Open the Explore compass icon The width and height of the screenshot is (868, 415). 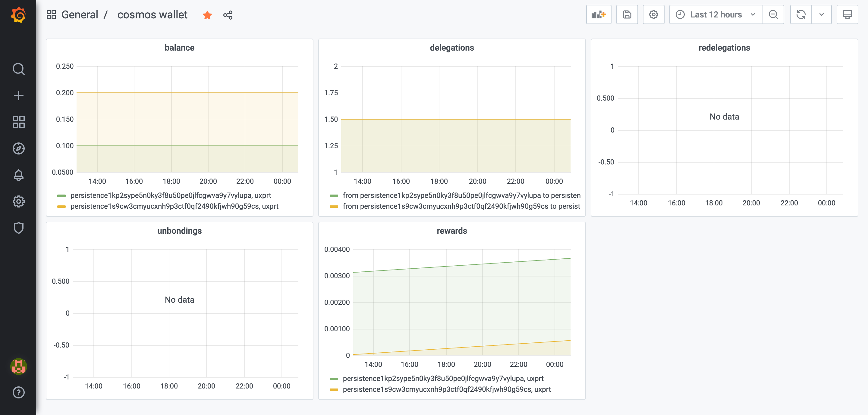point(18,148)
